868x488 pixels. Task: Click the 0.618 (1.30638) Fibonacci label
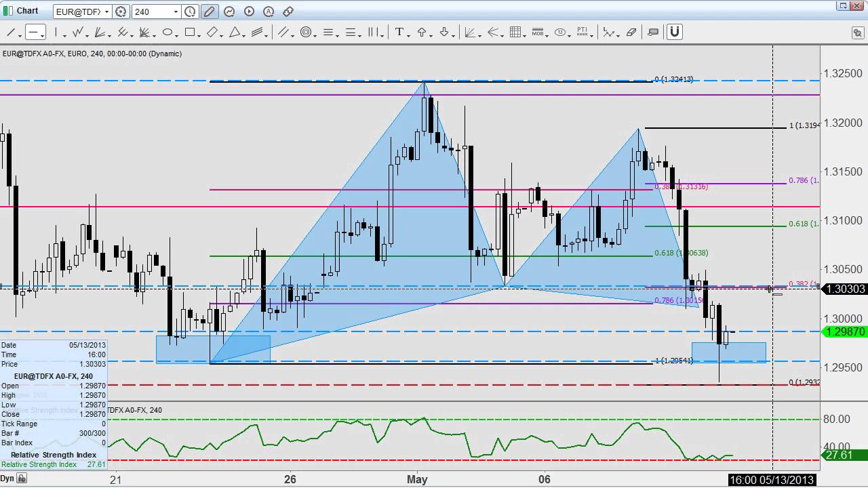pyautogui.click(x=681, y=253)
